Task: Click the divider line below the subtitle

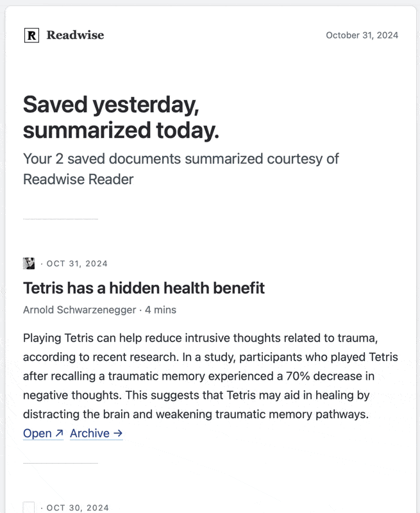Action: (60, 219)
